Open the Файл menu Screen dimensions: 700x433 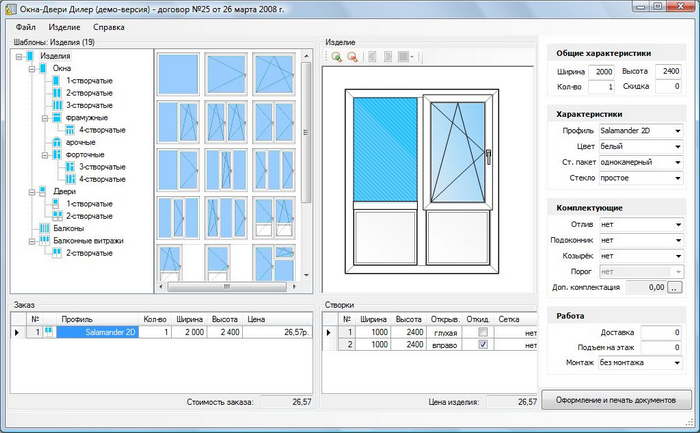coord(26,27)
